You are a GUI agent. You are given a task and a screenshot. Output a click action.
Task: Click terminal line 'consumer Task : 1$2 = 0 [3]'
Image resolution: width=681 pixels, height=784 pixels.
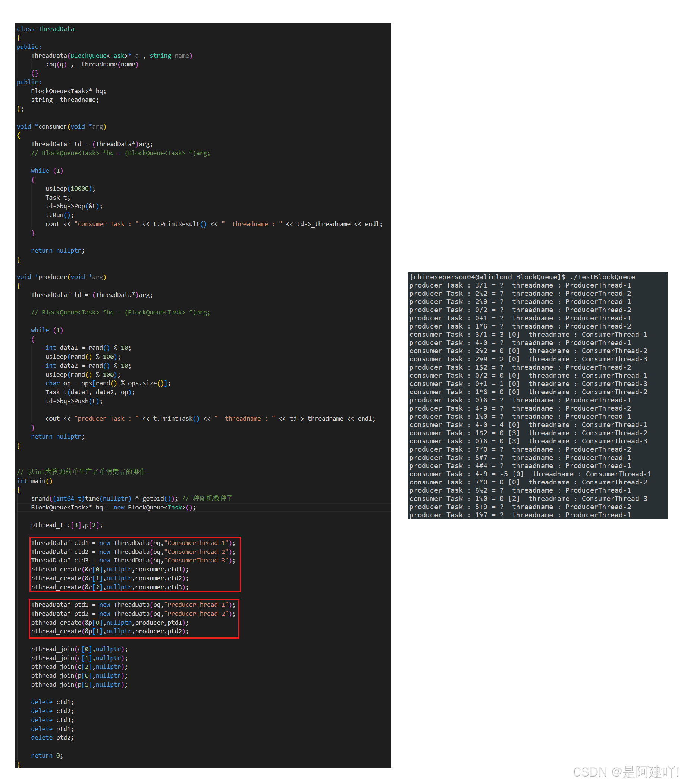tap(528, 433)
